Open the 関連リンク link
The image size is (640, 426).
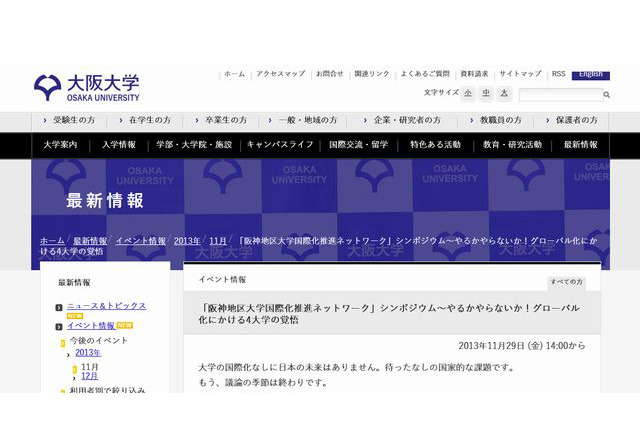click(372, 74)
